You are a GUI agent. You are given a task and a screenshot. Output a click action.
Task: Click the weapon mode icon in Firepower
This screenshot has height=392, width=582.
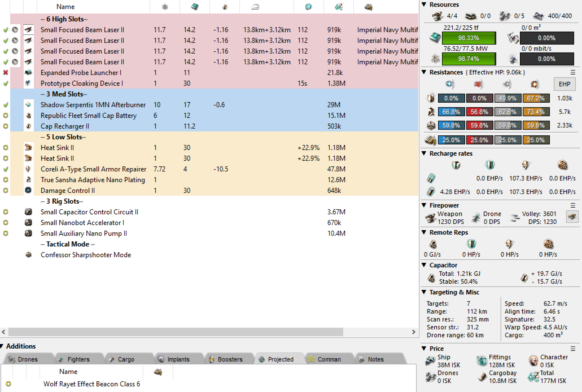click(x=572, y=217)
